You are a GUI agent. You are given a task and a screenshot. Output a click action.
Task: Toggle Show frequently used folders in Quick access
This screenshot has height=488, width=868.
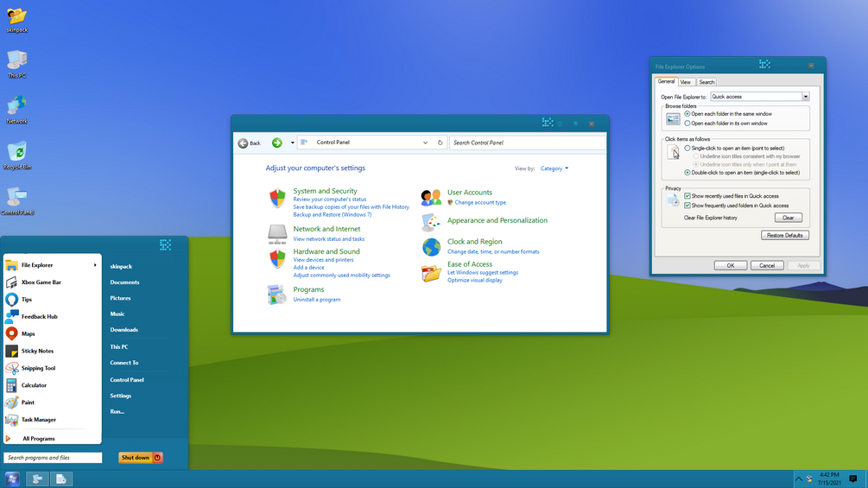(687, 206)
